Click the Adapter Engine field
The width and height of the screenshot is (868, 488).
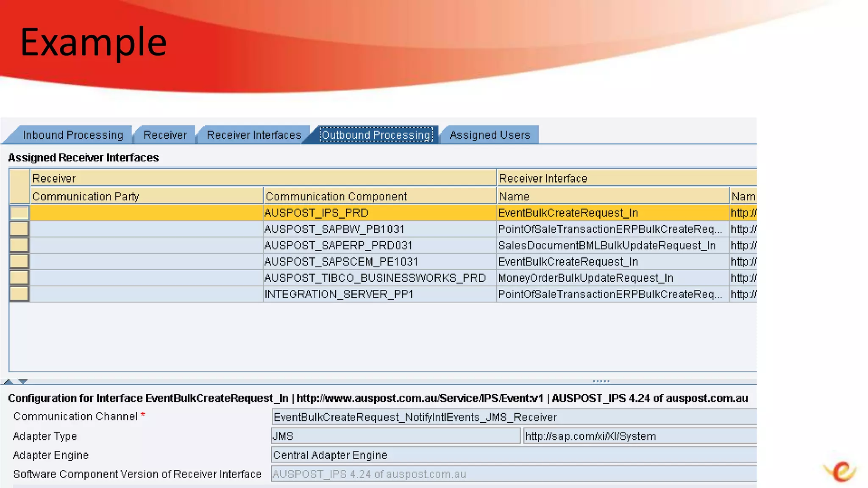pos(514,455)
